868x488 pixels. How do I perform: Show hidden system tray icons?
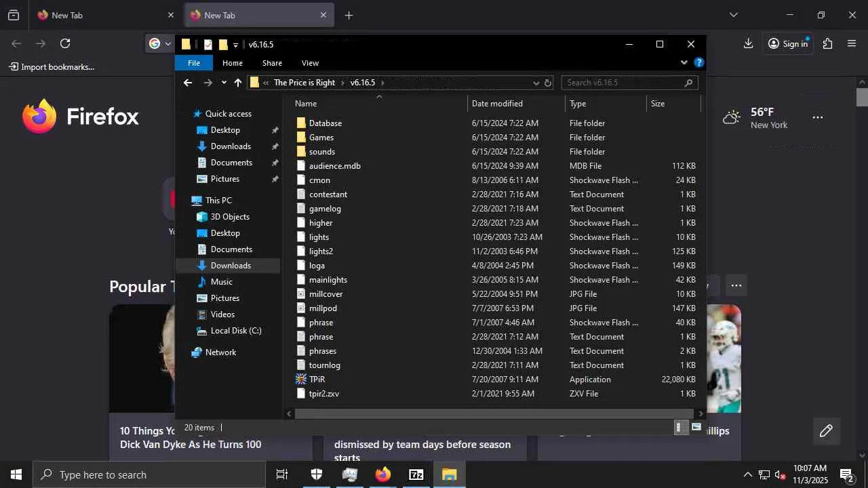click(747, 475)
